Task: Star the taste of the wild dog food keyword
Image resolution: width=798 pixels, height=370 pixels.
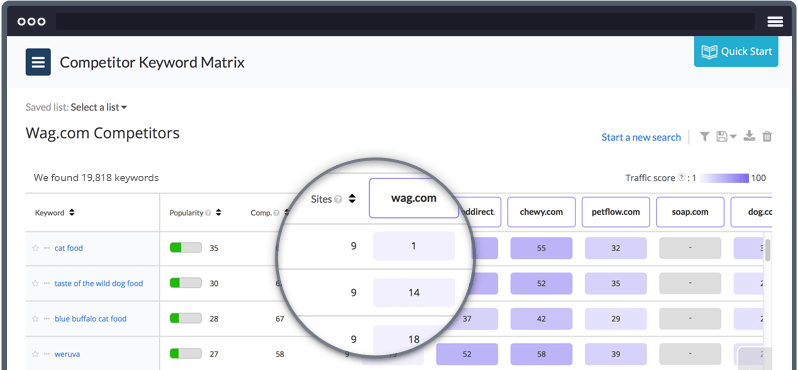Action: [35, 283]
